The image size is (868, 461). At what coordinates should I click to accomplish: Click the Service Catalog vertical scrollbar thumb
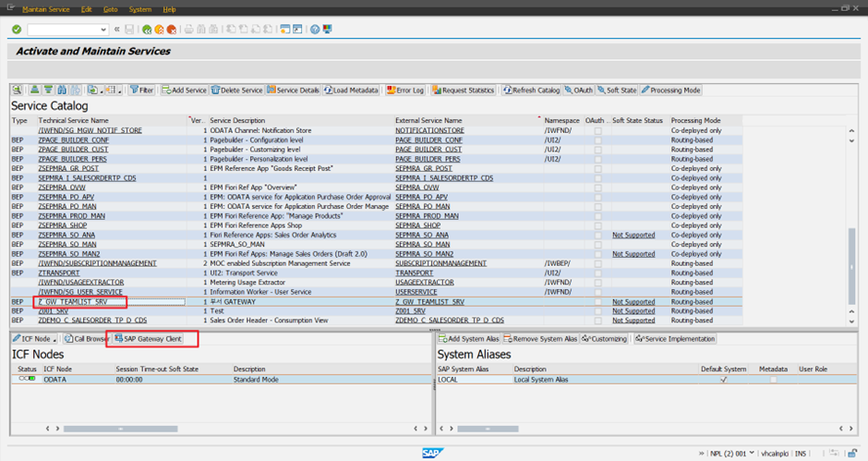click(851, 266)
